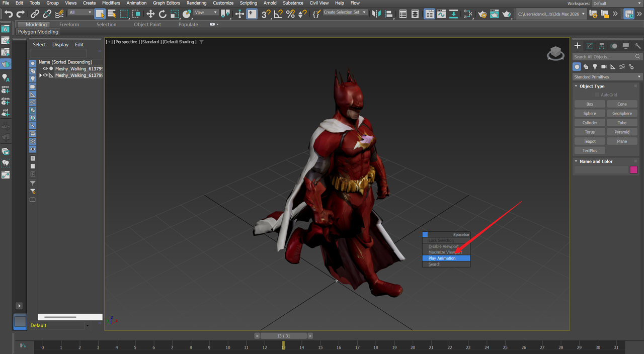This screenshot has height=354, width=644.
Task: Toggle the Ribbon display
Action: (429, 14)
